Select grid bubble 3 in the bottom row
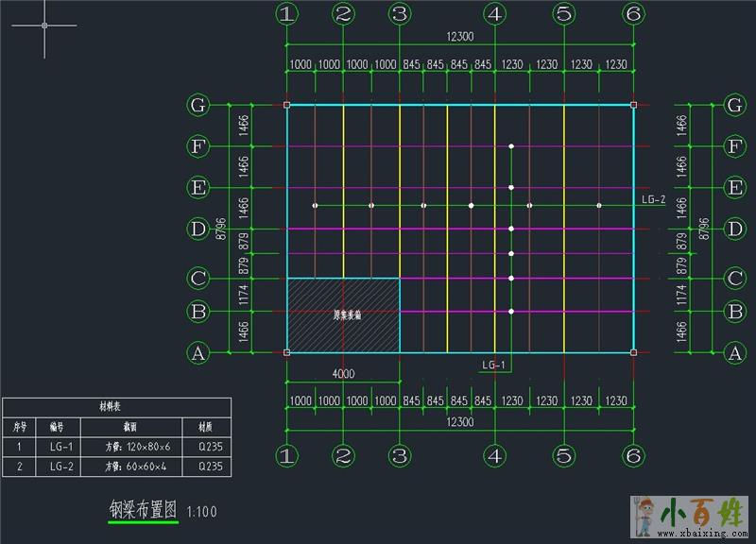Image resolution: width=756 pixels, height=544 pixels. coord(400,455)
